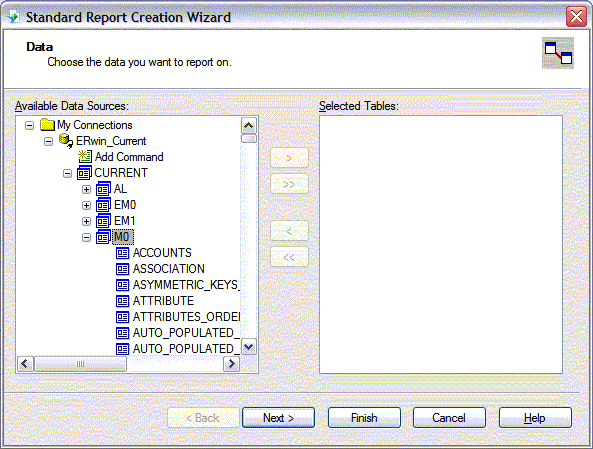Screen dimensions: 593x449
Task: Select the My Connections tree item
Action: coord(95,125)
